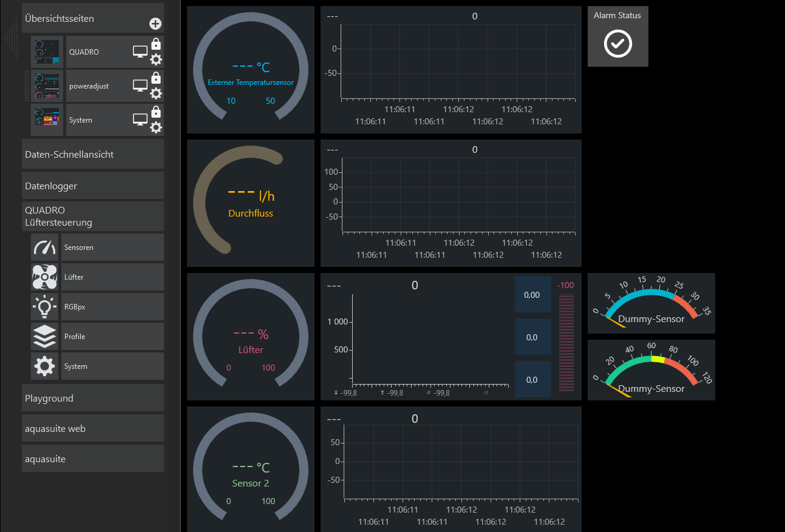
Task: Toggle the lock on poweradjust overview page
Action: [x=156, y=78]
